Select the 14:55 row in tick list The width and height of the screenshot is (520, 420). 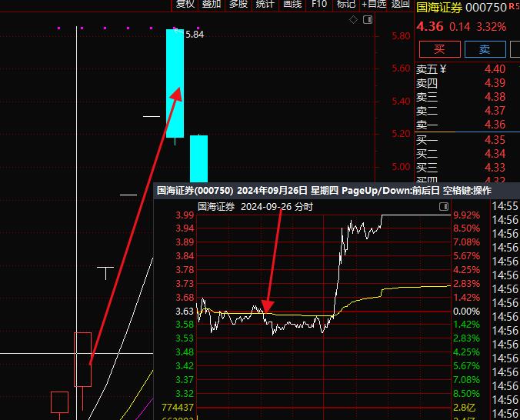click(x=505, y=206)
